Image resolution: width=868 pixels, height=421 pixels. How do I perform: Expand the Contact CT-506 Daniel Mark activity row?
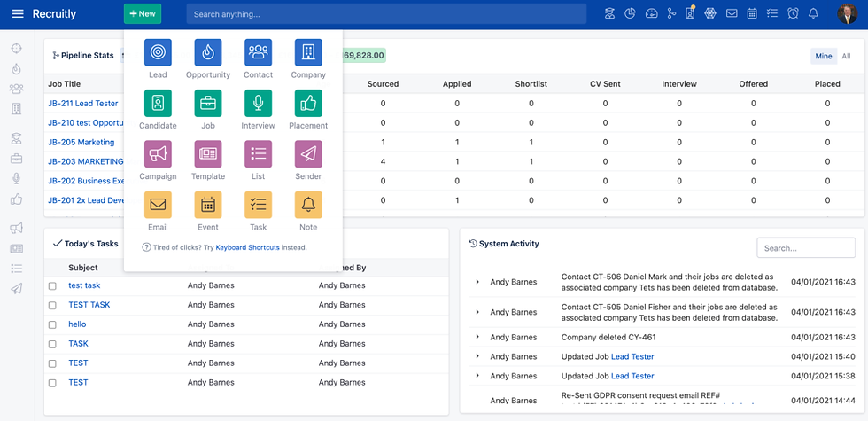click(x=477, y=282)
